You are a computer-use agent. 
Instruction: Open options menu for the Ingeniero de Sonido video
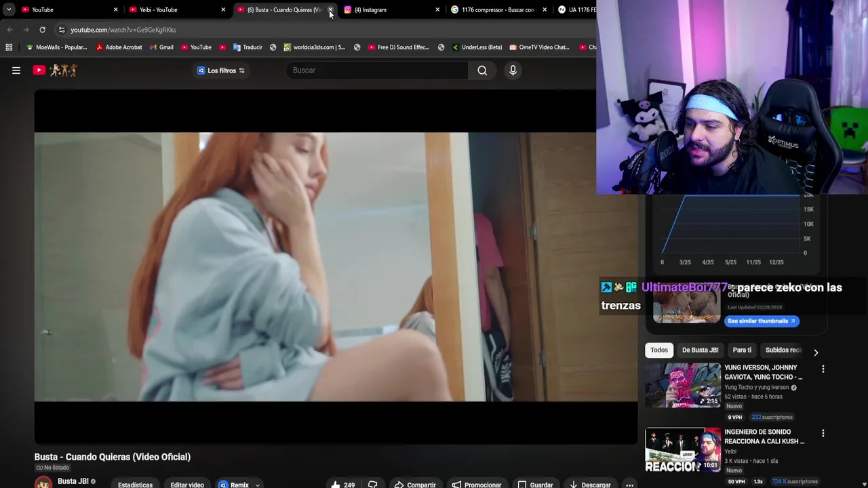pos(823,433)
